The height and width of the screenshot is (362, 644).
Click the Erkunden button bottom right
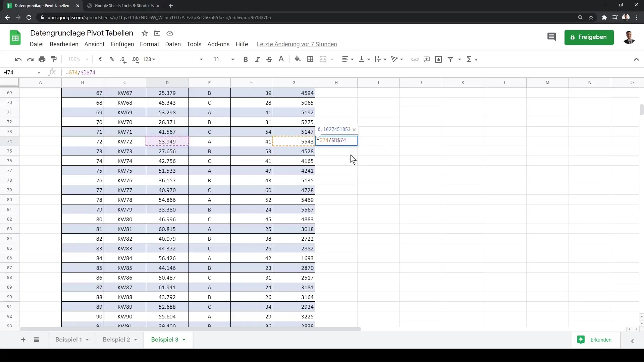(596, 340)
